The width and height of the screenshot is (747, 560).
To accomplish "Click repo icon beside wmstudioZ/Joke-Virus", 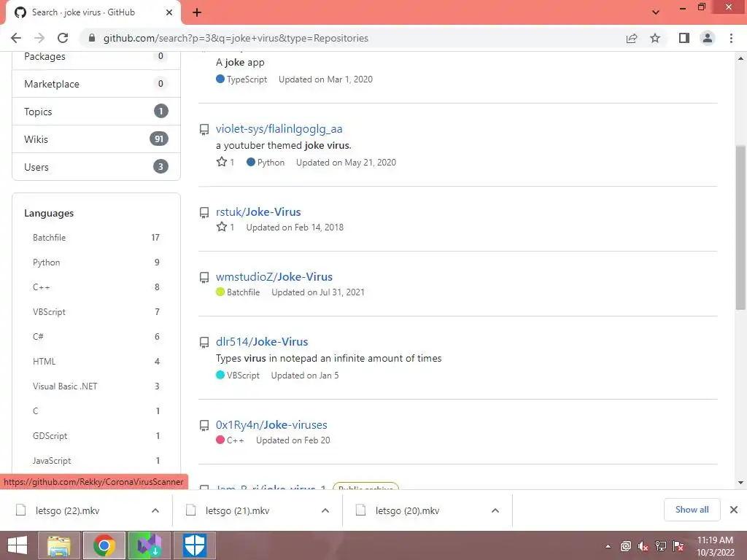I will pos(204,277).
